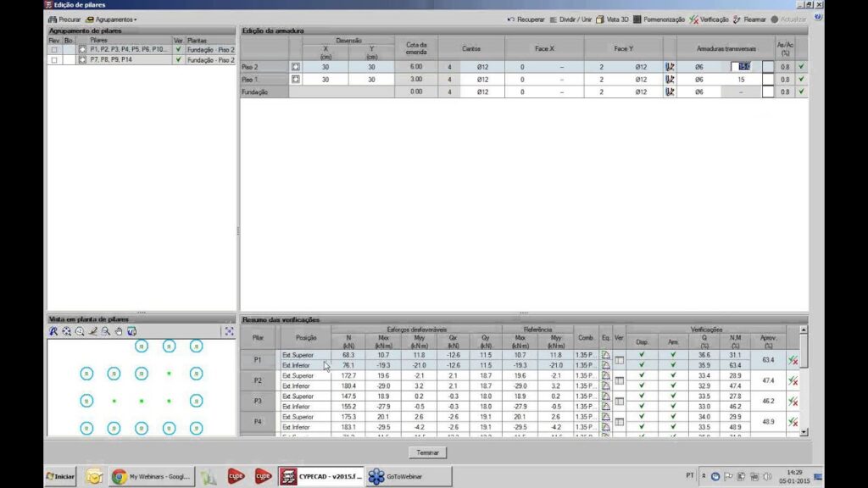Click the Procurar binoculars icon
Screen dimensions: 868x488
(x=53, y=19)
